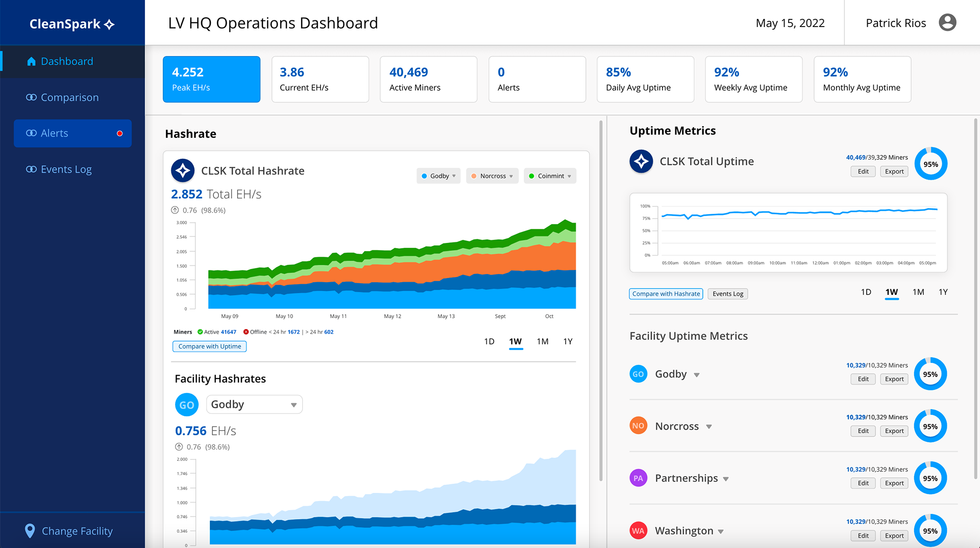Expand the Godby uptime row arrow
980x548 pixels.
[x=697, y=375]
